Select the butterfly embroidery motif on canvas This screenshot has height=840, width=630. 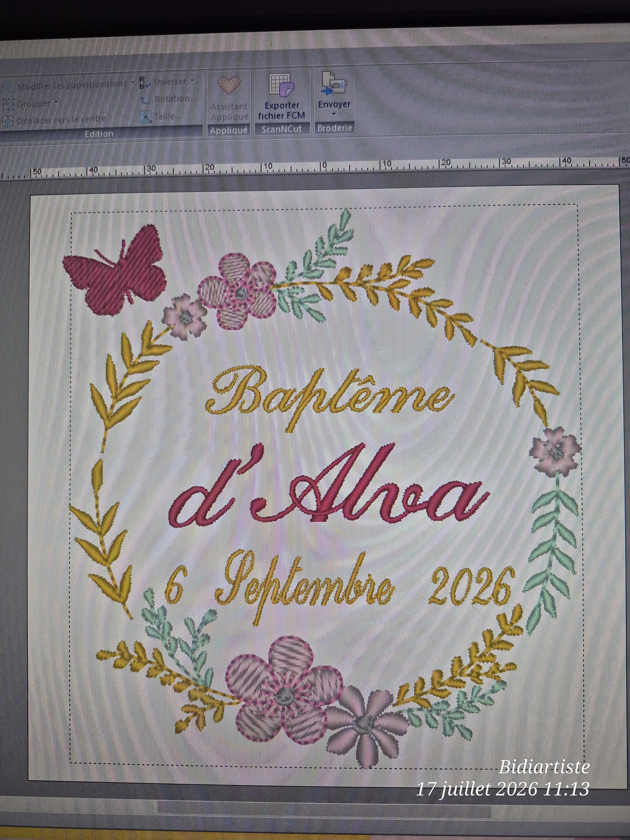coord(115,269)
